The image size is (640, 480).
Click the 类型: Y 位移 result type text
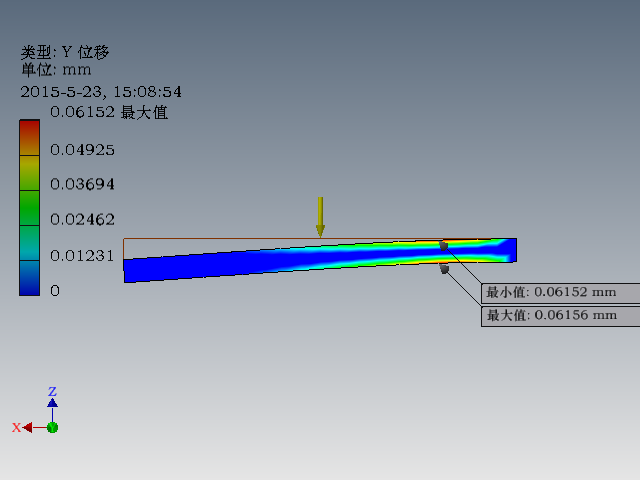point(65,52)
